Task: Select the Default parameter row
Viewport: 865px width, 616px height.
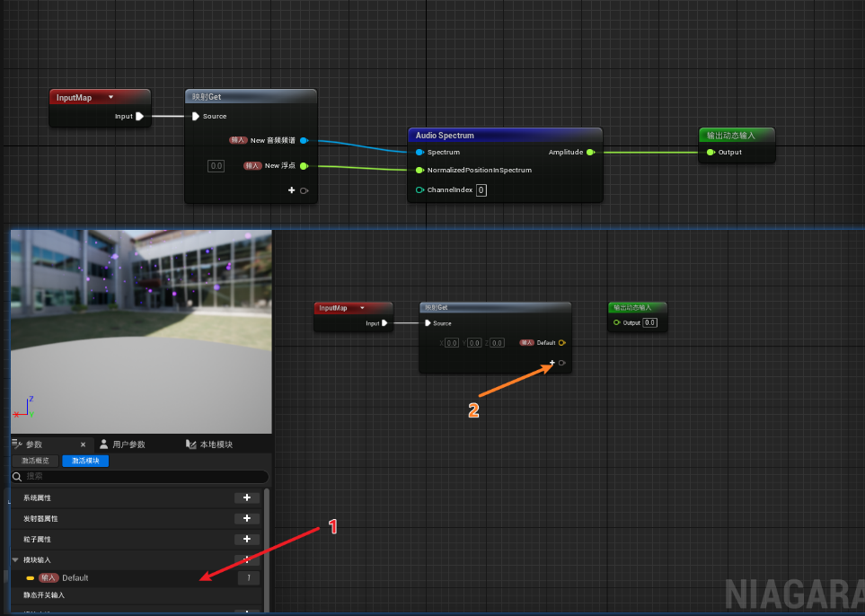Action: click(136, 578)
